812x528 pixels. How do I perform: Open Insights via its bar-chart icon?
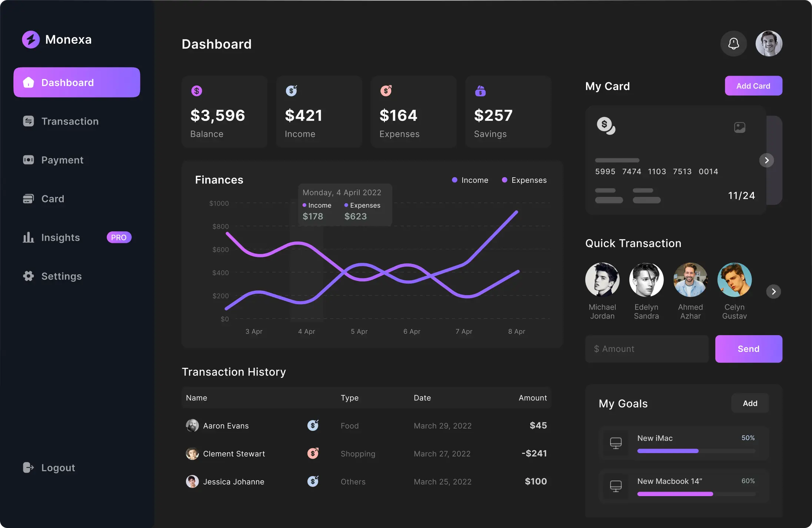[28, 237]
